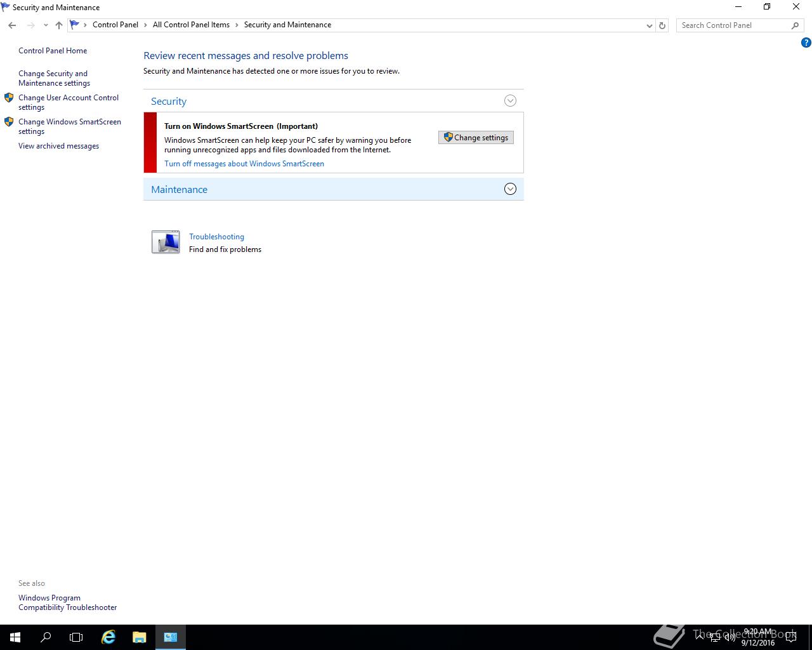Open Task View on taskbar
Image resolution: width=812 pixels, height=650 pixels.
click(76, 637)
